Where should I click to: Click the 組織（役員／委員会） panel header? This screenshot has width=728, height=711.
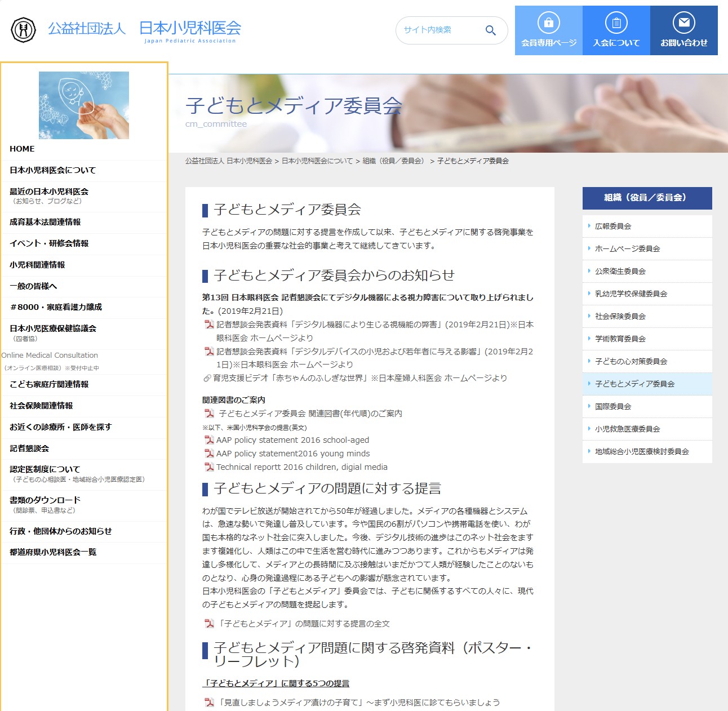click(647, 198)
